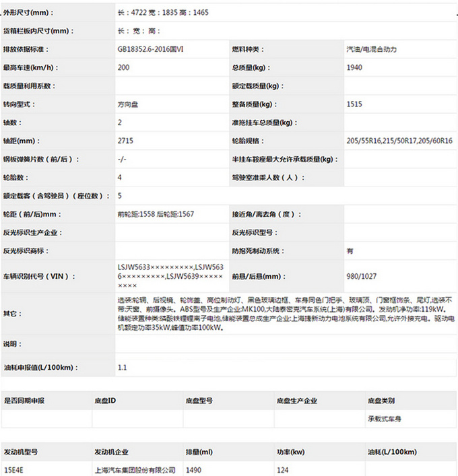Viewport: 458px width, 476px height.
Task: Click the 轮胎数 label
Action: click(15, 178)
